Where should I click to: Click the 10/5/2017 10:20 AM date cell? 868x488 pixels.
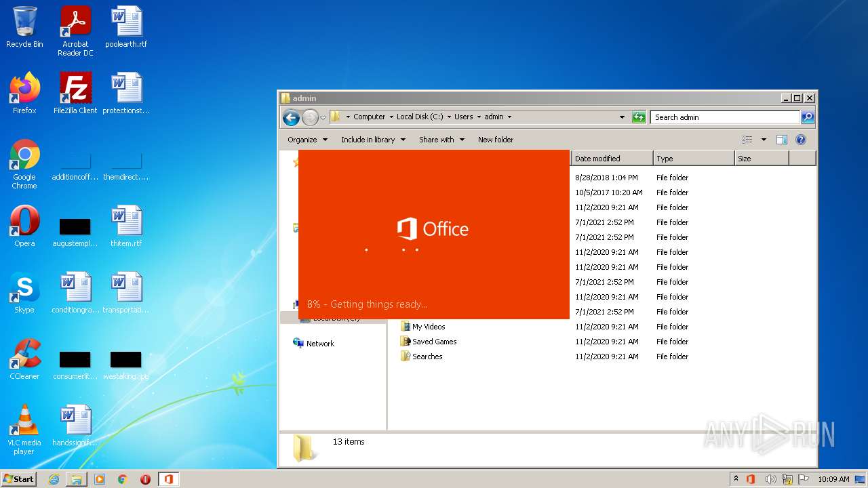pyautogui.click(x=608, y=192)
